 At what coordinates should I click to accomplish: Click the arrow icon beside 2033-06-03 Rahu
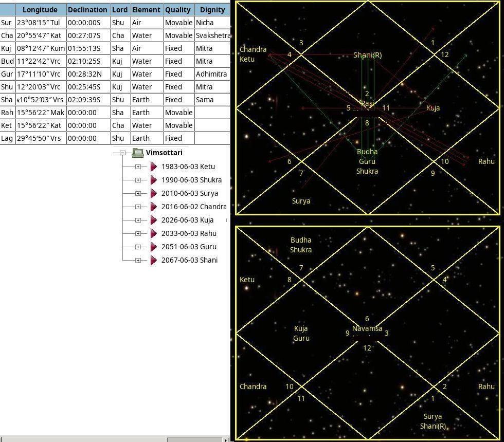(153, 233)
